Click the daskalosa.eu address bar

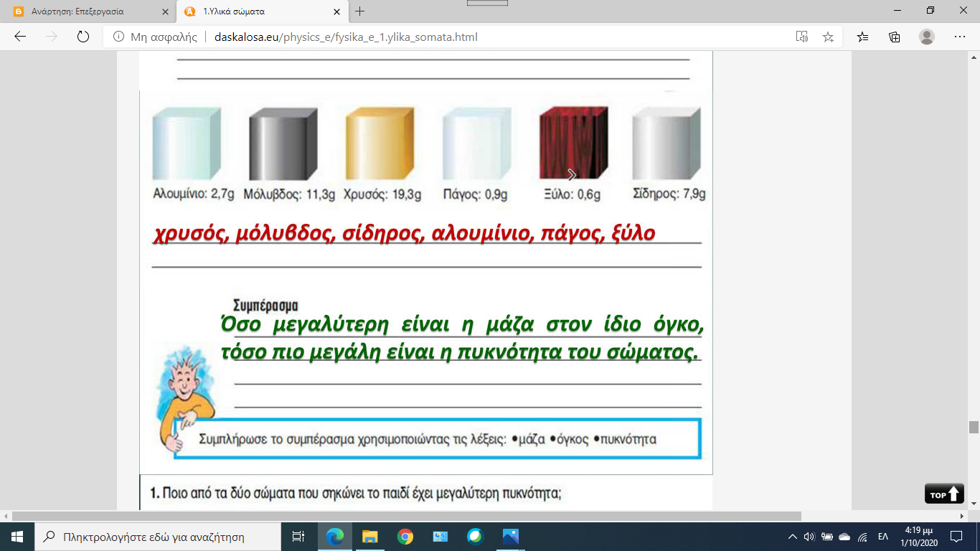tap(452, 37)
